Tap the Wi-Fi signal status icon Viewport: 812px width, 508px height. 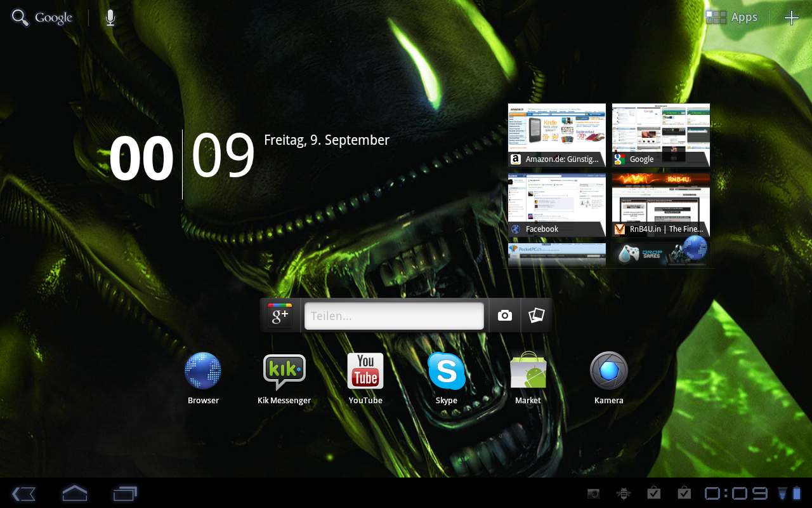coord(782,493)
